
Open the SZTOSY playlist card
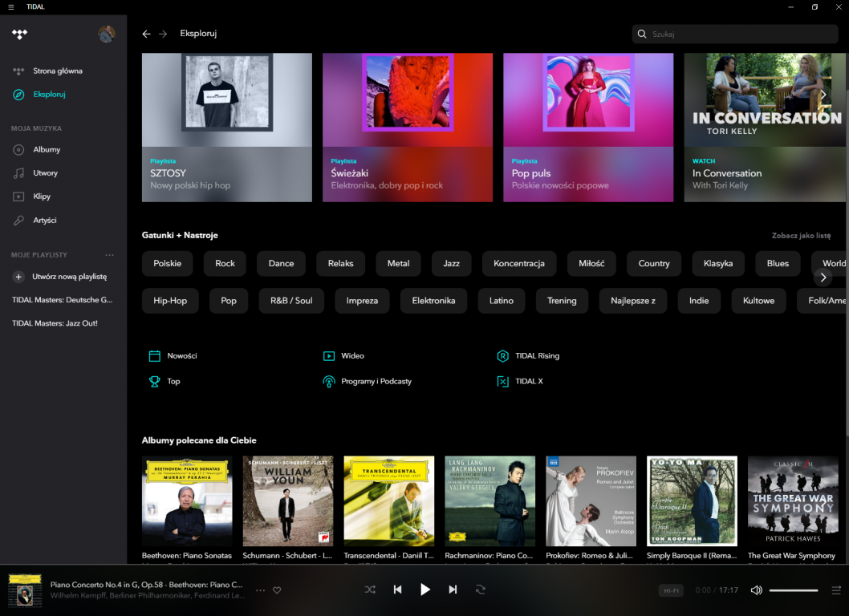[227, 128]
